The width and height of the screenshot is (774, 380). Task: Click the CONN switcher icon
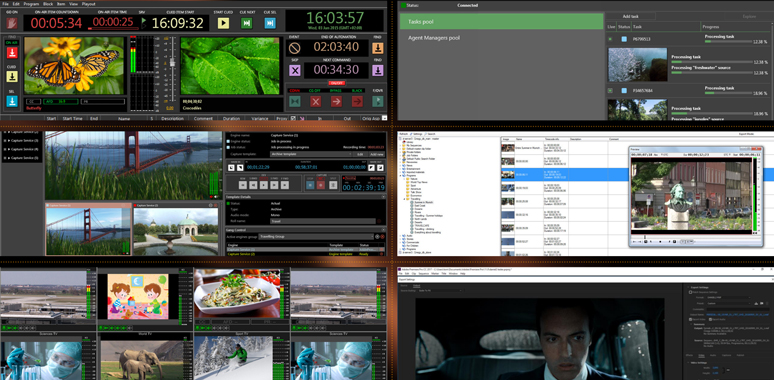click(295, 101)
